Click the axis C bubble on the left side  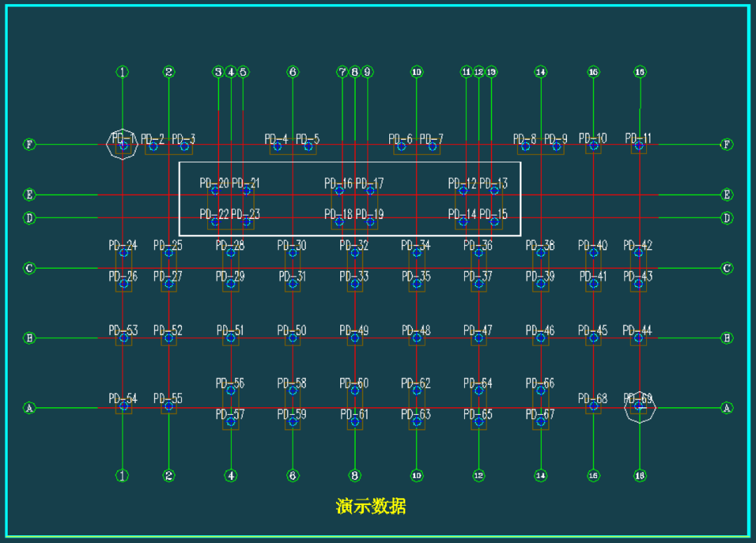coord(29,268)
